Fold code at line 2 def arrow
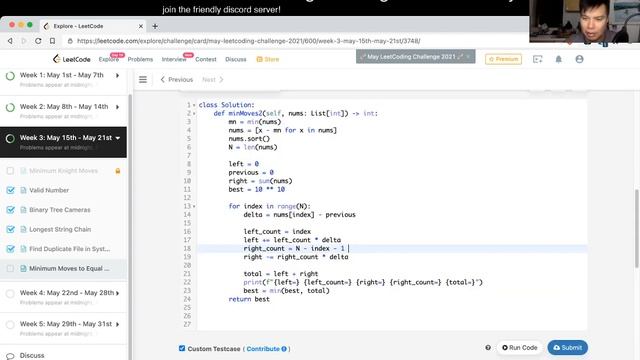 [x=194, y=113]
